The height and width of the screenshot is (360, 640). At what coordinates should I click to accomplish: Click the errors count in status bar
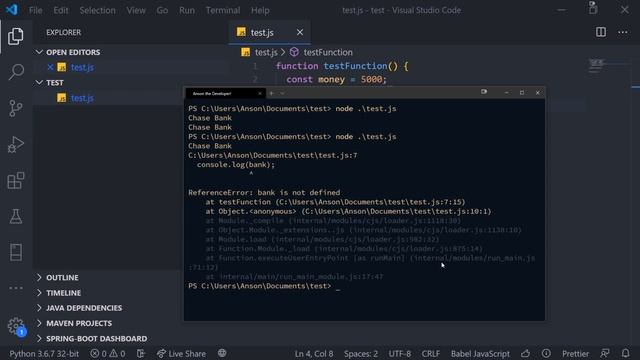[x=98, y=353]
